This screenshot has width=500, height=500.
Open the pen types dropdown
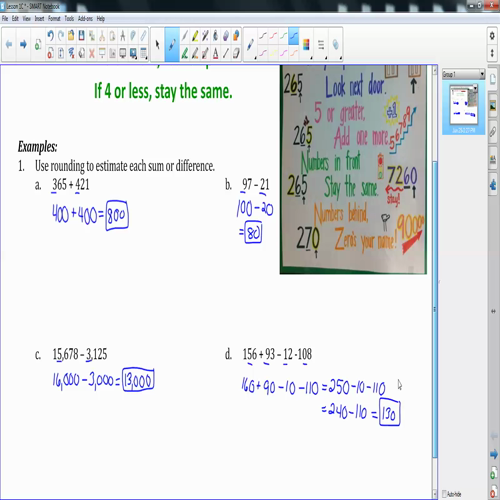pyautogui.click(x=255, y=58)
